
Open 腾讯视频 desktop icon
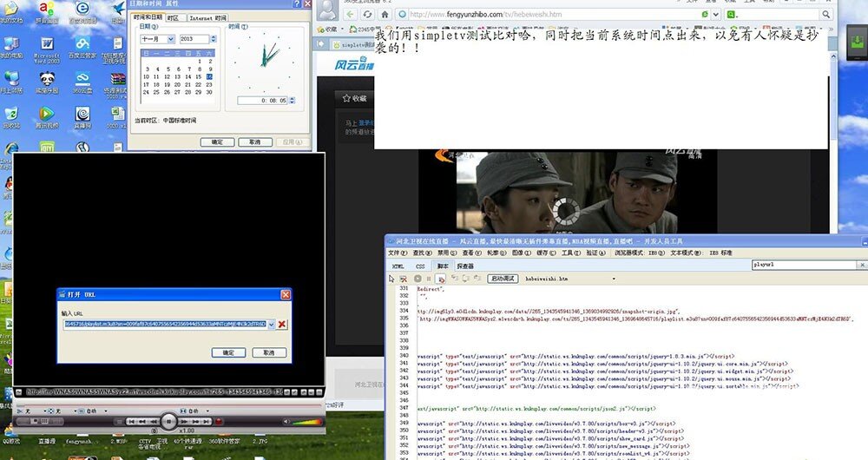pos(47,117)
